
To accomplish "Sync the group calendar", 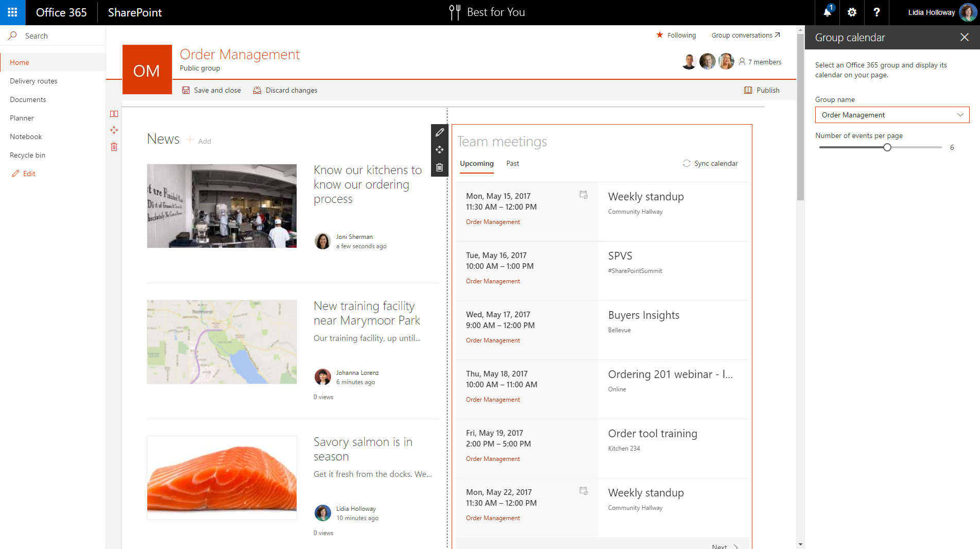I will 710,163.
